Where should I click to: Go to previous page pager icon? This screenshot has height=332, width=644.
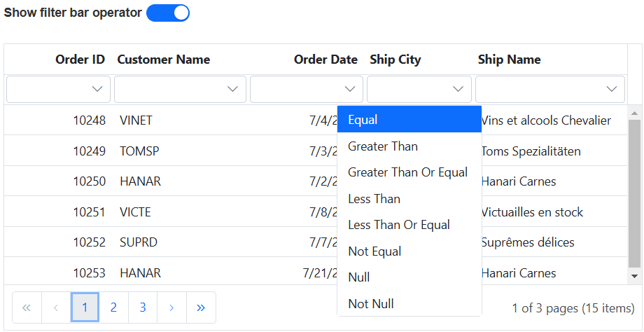(56, 307)
